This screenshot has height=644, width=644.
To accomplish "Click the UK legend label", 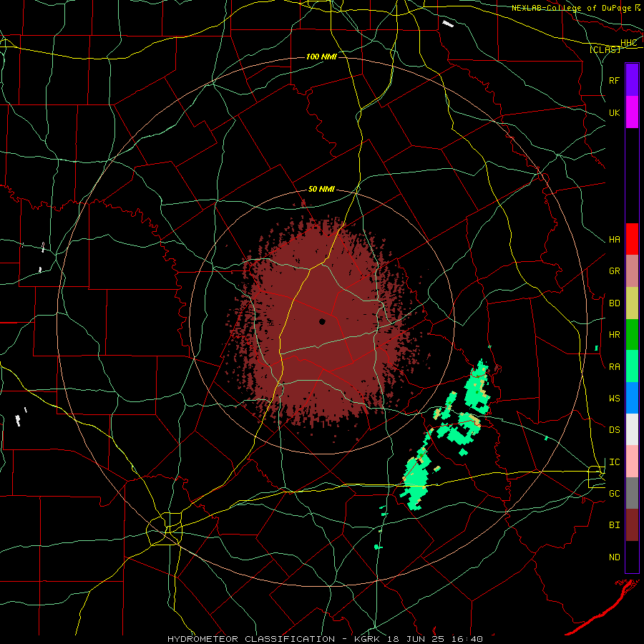I will pos(614,112).
